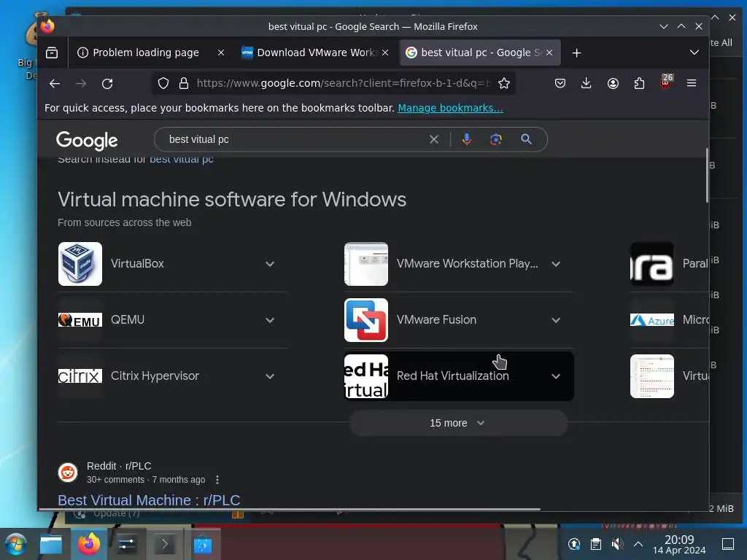This screenshot has width=747, height=560.
Task: Click the uBlock extension badge showing 26
Action: (x=666, y=82)
